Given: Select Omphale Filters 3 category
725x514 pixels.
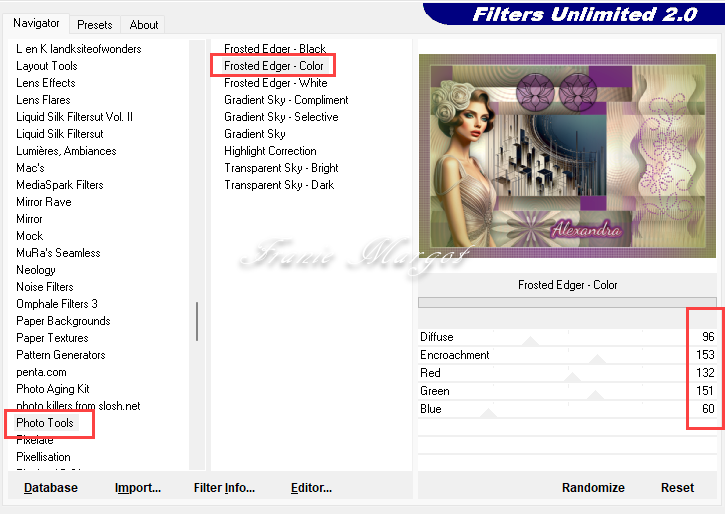Looking at the screenshot, I should 57,304.
